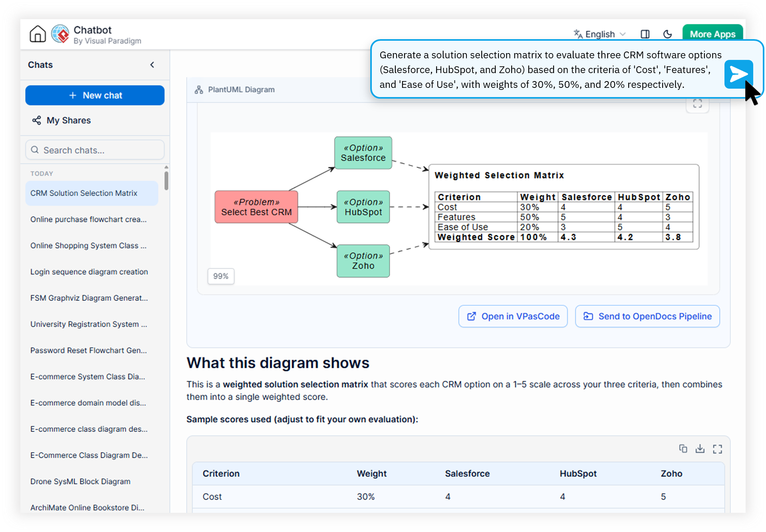
Task: Expand diagram to fullscreen icon
Action: point(697,104)
